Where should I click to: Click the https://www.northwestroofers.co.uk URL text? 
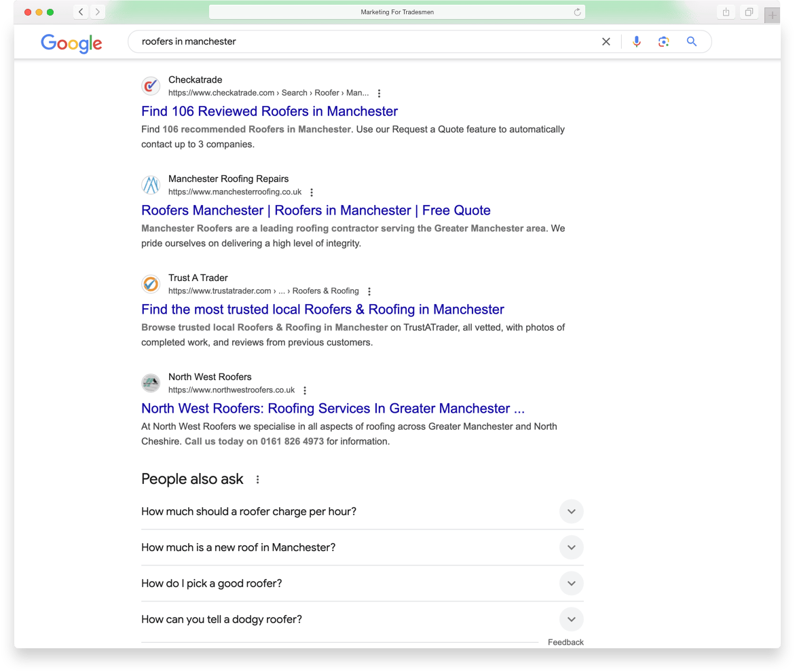[232, 390]
